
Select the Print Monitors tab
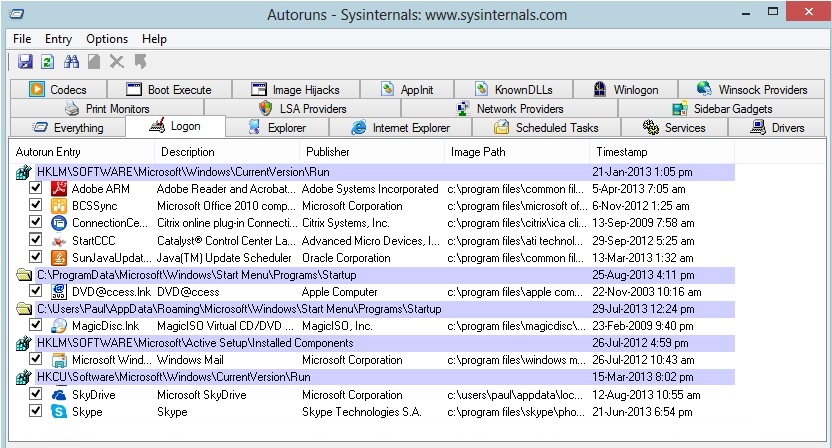pos(107,109)
